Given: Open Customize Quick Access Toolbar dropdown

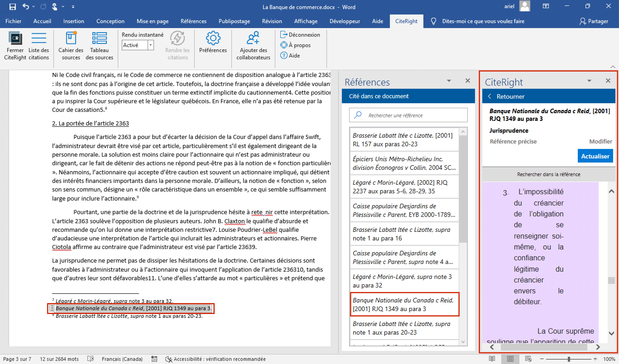Looking at the screenshot, I should (x=73, y=7).
